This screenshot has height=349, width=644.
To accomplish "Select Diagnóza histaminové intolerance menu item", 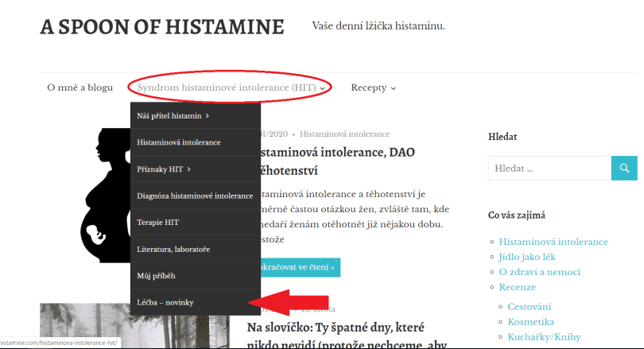I will [x=195, y=196].
